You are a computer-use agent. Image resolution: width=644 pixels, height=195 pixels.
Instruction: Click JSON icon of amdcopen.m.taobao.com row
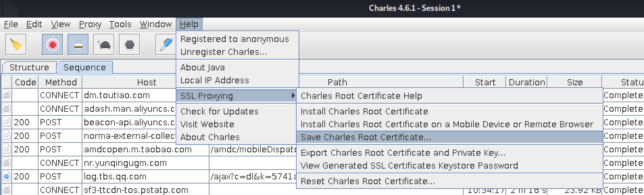(6, 149)
